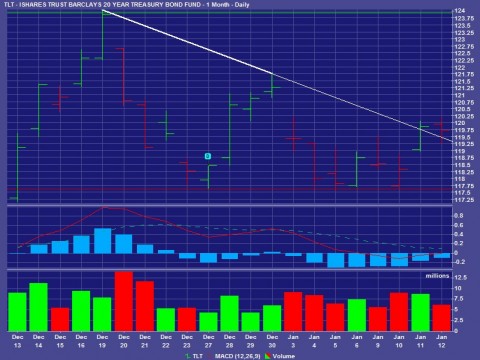Click the 124 price axis label
480x360 pixels.
[x=460, y=11]
